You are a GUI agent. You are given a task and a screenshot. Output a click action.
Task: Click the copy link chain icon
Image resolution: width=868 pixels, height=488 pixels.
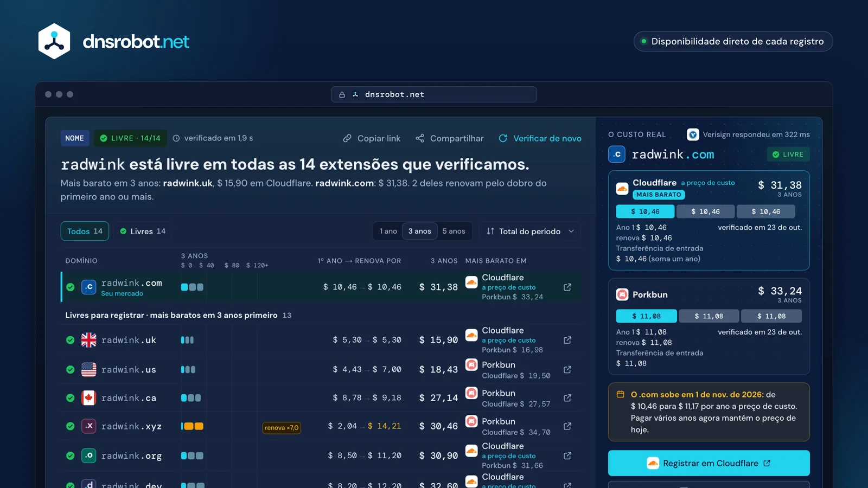347,138
